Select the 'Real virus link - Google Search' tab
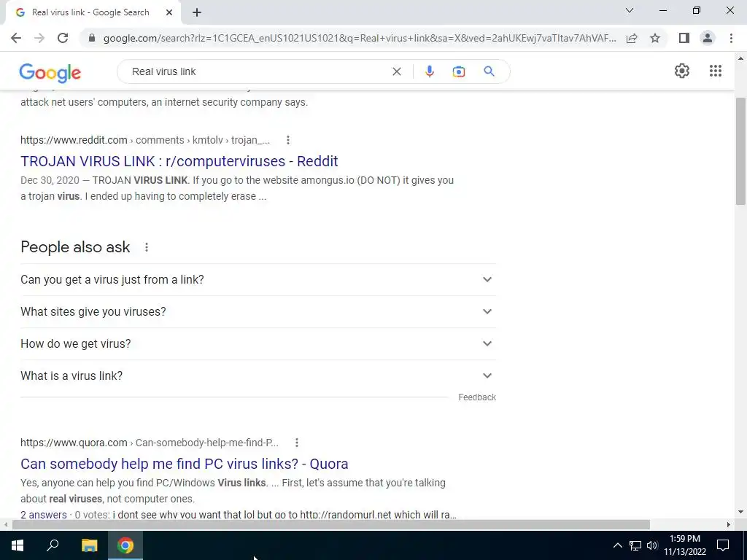The image size is (747, 560). (90, 12)
